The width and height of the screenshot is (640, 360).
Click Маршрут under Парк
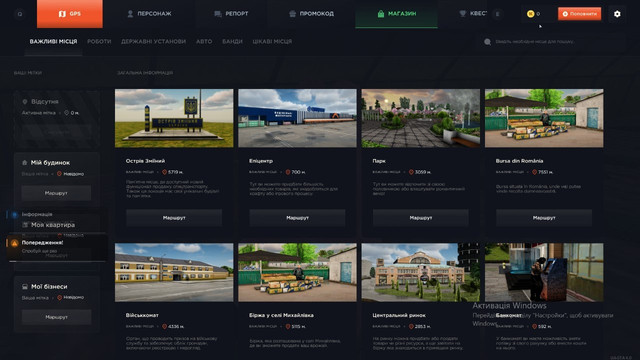[420, 218]
